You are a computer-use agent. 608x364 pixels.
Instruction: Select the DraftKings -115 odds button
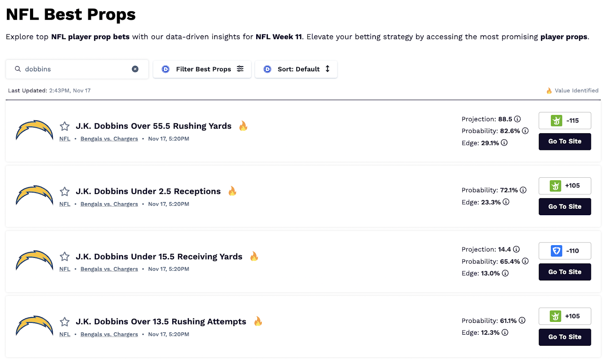(x=565, y=121)
